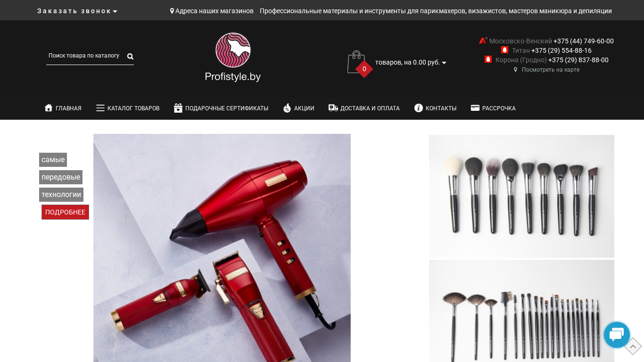Click the info icon beside Контакты
644x362 pixels.
point(419,108)
